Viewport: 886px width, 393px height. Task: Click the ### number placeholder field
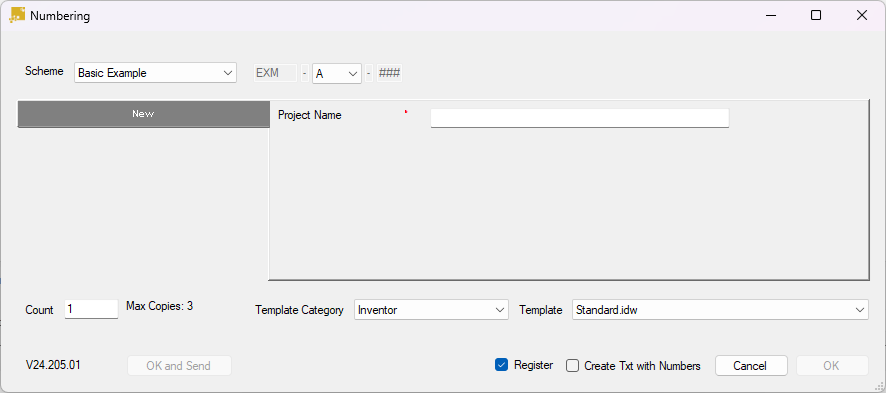click(x=389, y=73)
